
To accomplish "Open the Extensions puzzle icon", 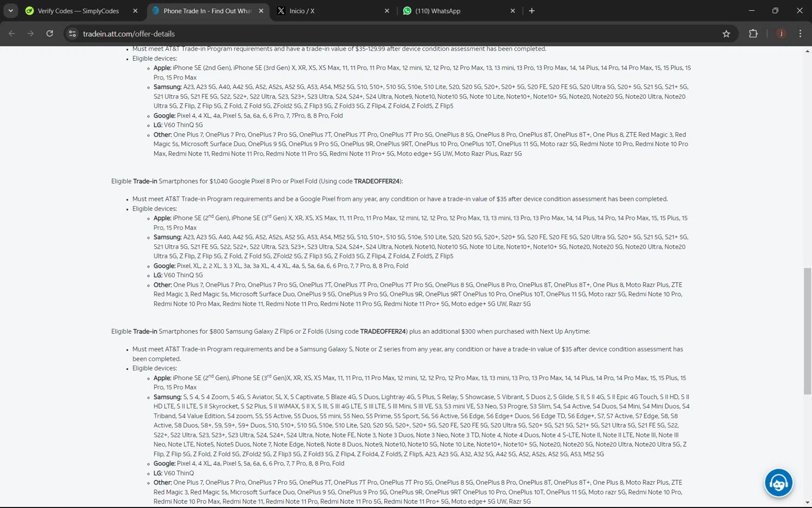I will coord(753,34).
